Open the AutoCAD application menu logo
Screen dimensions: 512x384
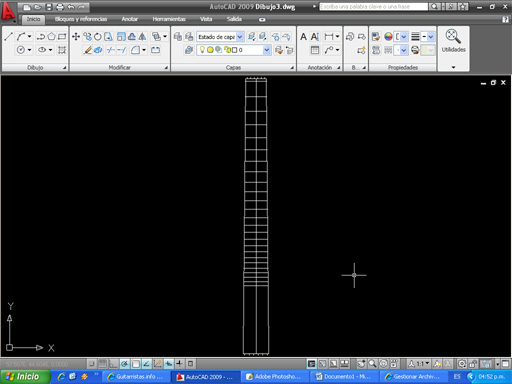point(8,12)
